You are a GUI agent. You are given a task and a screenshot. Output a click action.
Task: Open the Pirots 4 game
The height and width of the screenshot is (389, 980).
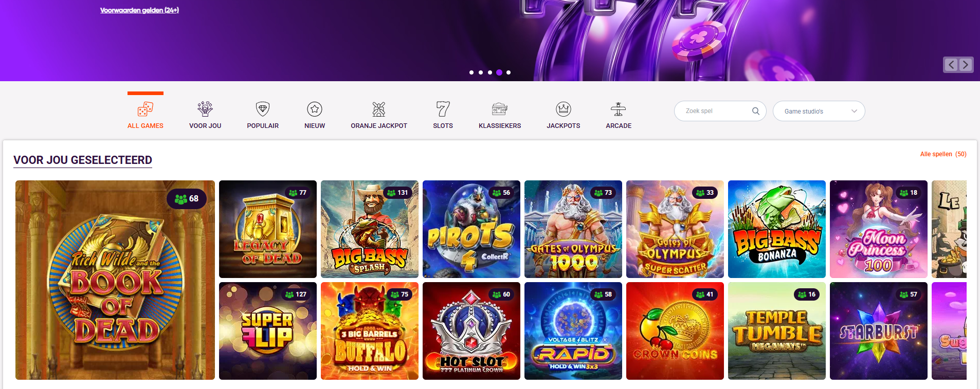pos(471,229)
